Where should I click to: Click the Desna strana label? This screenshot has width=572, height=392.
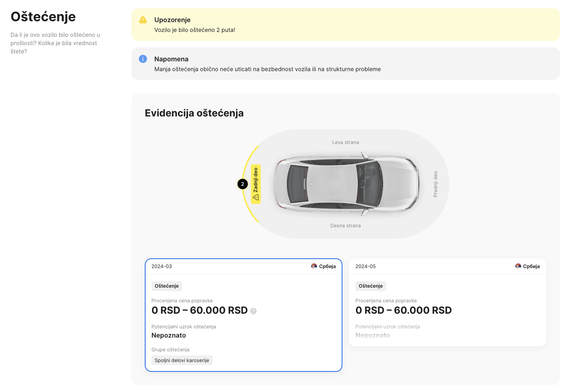coord(345,225)
